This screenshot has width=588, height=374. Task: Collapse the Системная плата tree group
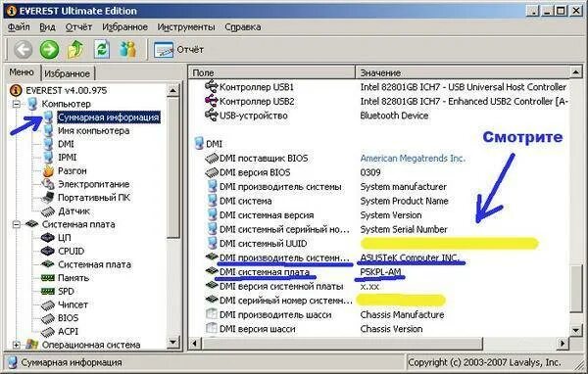click(x=17, y=224)
